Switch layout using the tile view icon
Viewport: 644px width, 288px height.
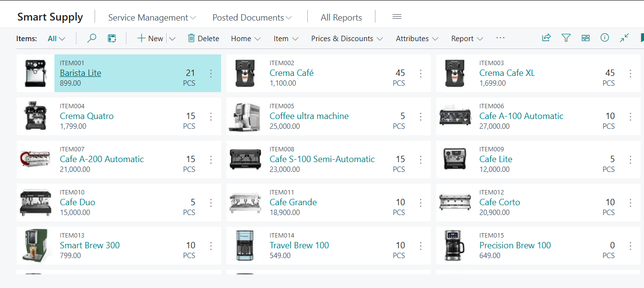[x=585, y=38]
